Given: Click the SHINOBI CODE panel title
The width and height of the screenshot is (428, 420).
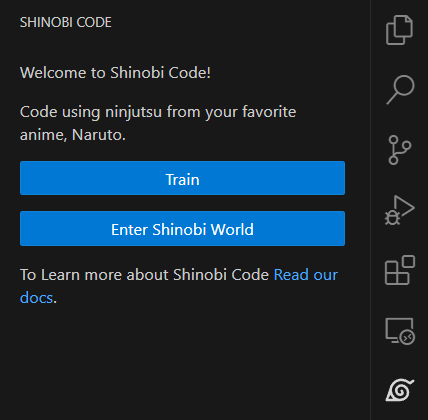Looking at the screenshot, I should 66,22.
